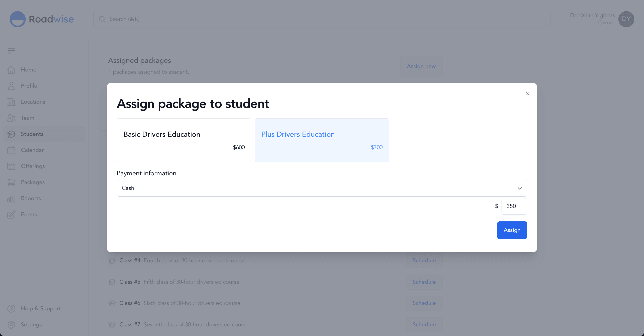Click the Class #6 cap icon

pyautogui.click(x=112, y=303)
